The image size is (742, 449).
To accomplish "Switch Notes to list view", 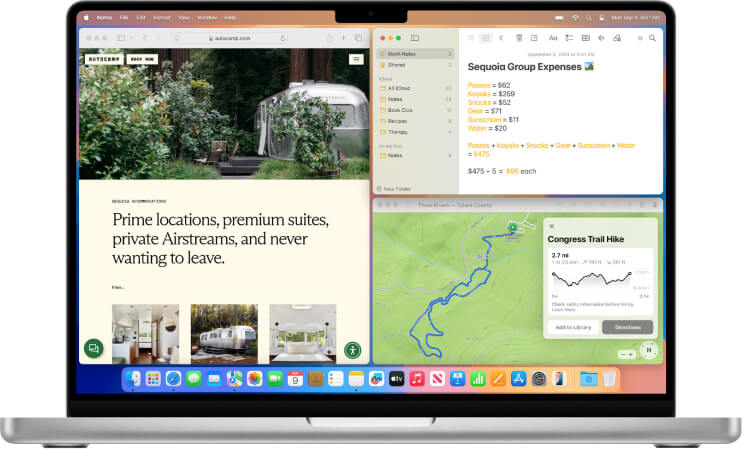I will (471, 38).
